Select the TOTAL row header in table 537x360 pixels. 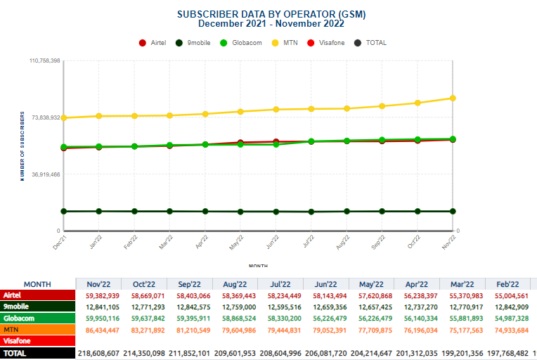pyautogui.click(x=38, y=353)
